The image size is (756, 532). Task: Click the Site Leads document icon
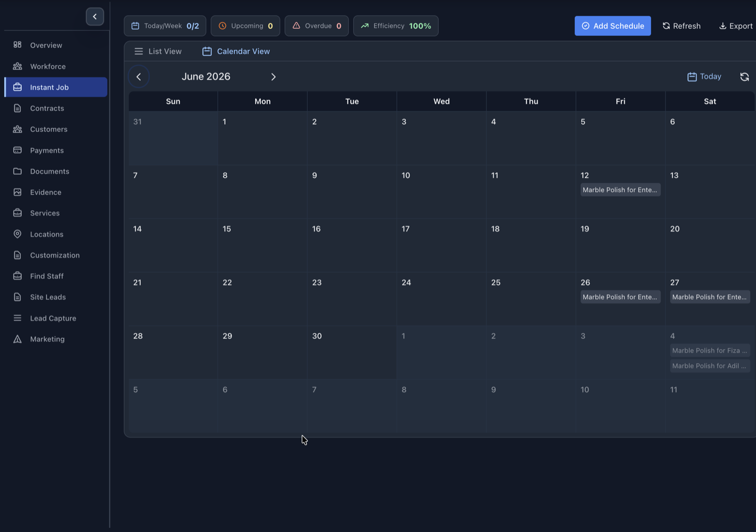[17, 297]
